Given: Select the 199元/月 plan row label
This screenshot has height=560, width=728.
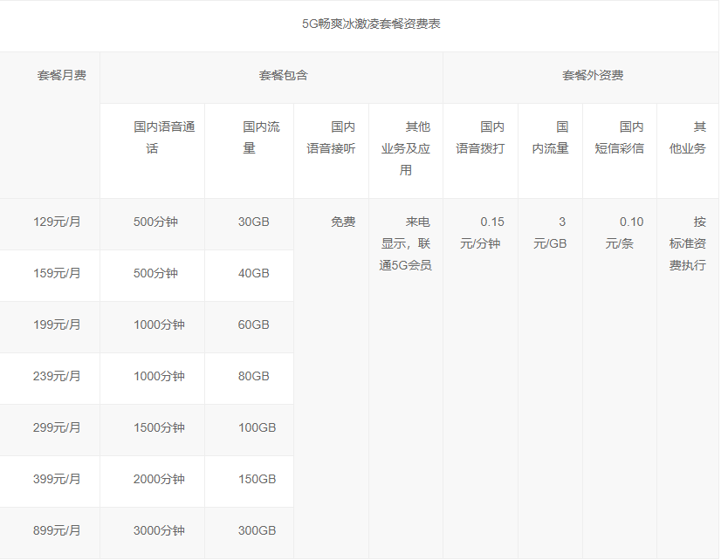Looking at the screenshot, I should pos(57,325).
